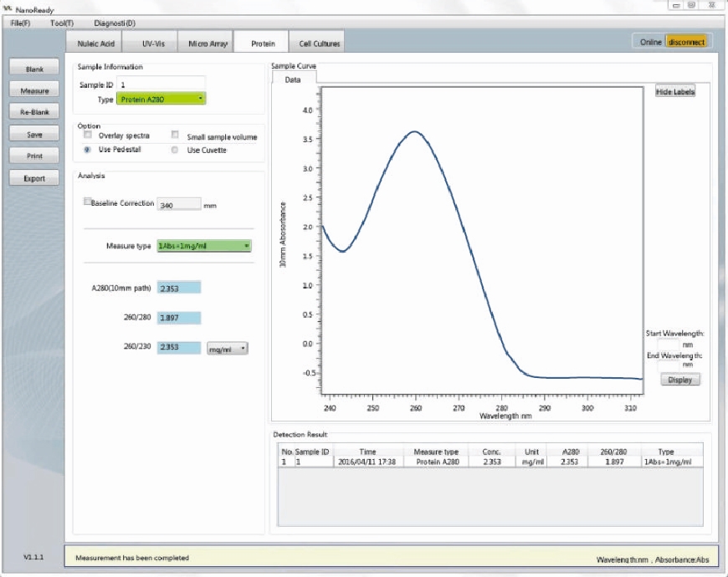Click the Conc. column header
The width and height of the screenshot is (728, 577).
(x=491, y=452)
